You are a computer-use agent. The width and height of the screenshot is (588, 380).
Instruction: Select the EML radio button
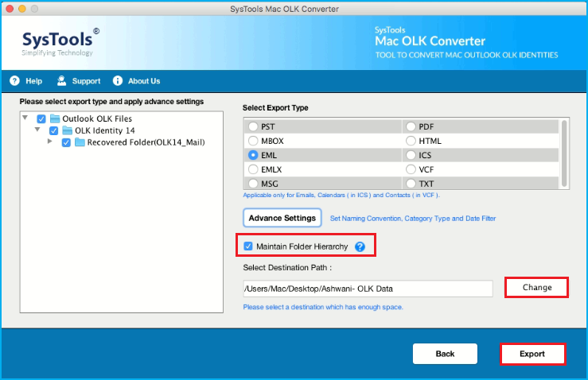[253, 155]
